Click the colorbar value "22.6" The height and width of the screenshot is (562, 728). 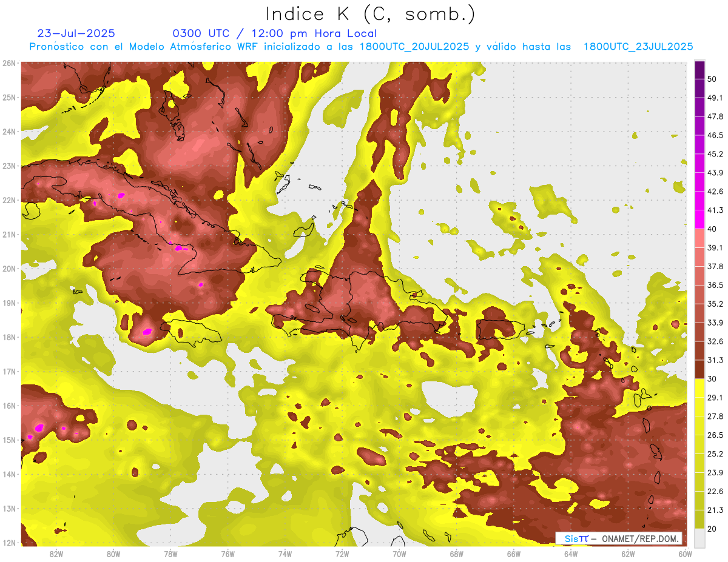click(715, 492)
